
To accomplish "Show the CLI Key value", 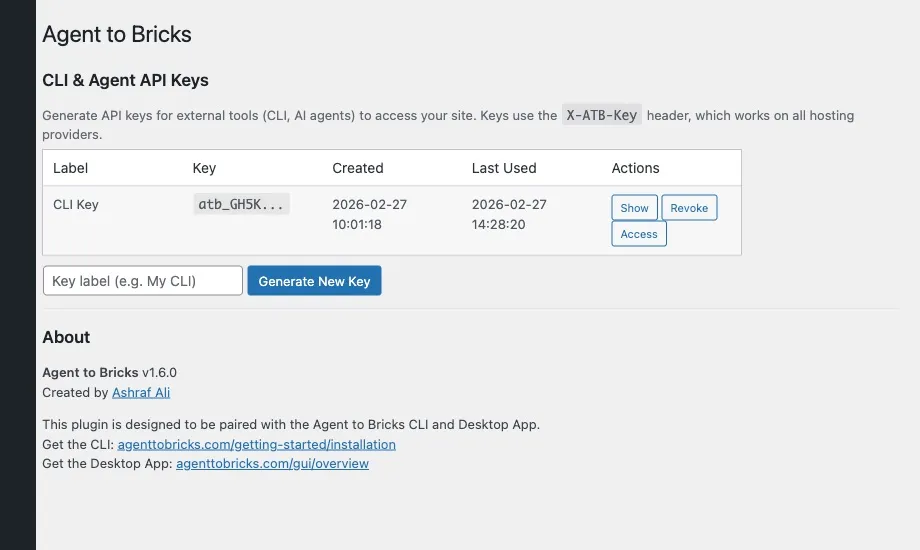I will (634, 208).
